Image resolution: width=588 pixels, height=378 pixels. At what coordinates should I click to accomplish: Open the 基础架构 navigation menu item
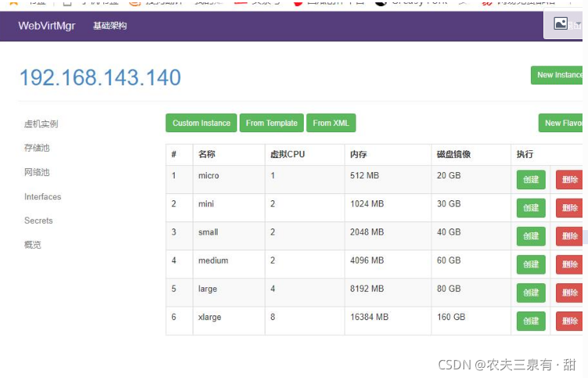click(x=110, y=26)
